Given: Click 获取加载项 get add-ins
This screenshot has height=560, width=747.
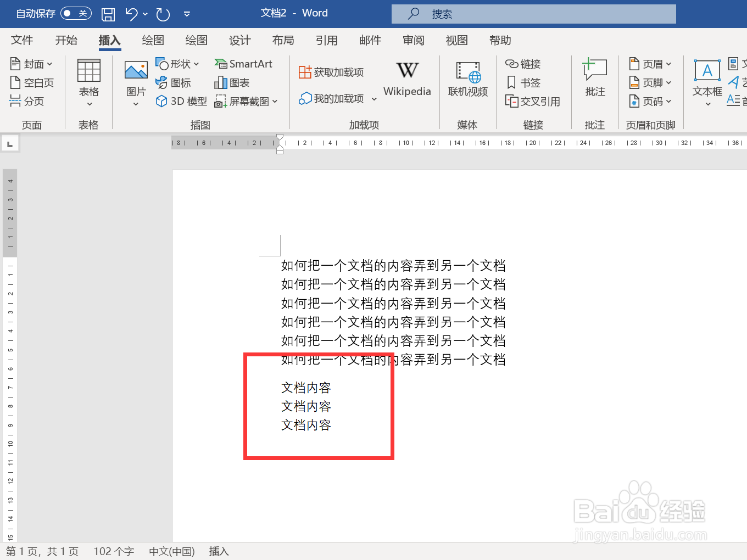Looking at the screenshot, I should click(331, 72).
